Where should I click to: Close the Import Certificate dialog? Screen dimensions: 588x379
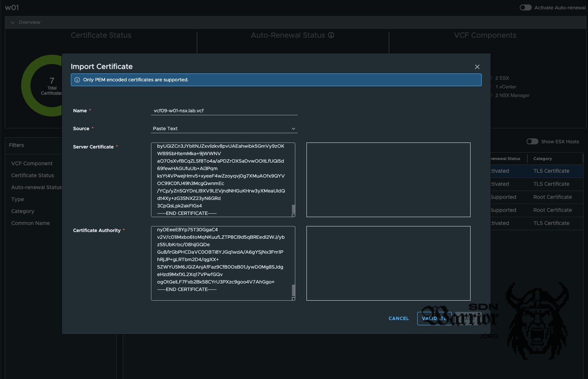click(477, 67)
